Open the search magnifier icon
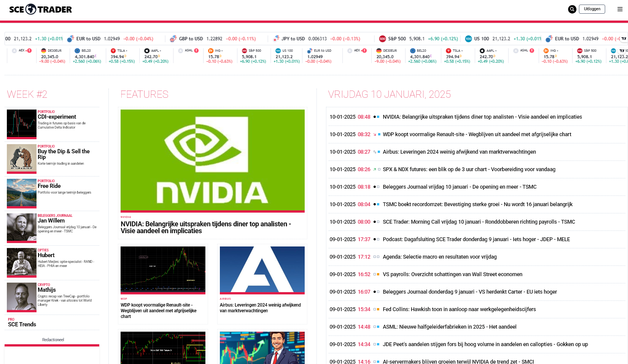 [x=572, y=9]
